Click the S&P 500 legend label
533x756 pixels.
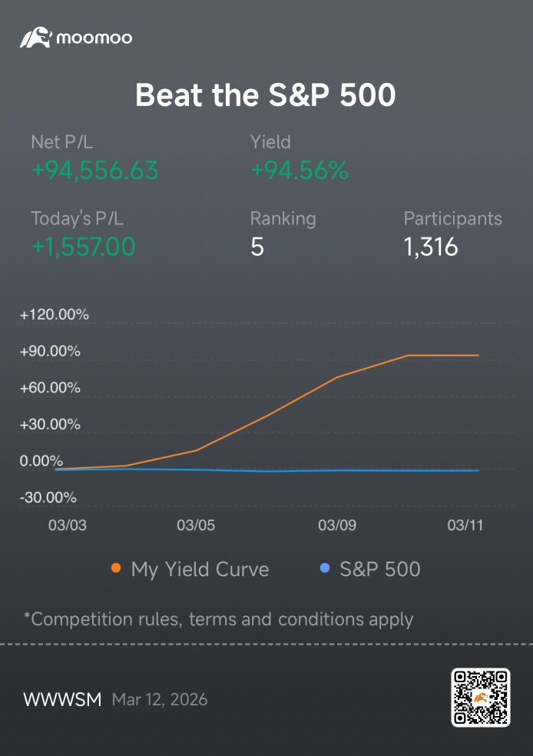[x=380, y=569]
